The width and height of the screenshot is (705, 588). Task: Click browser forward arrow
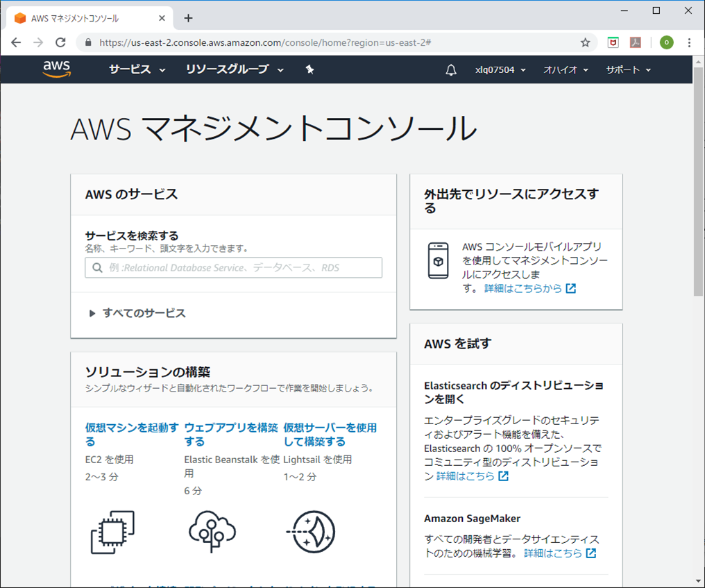[x=38, y=43]
